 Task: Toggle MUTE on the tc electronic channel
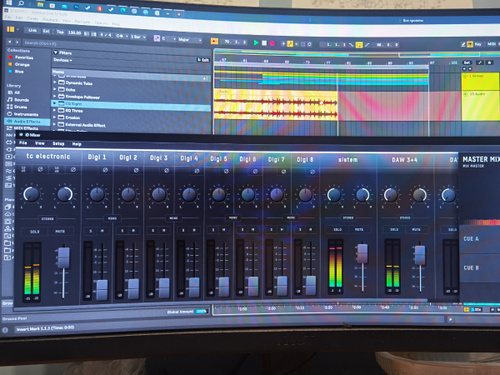[x=60, y=231]
